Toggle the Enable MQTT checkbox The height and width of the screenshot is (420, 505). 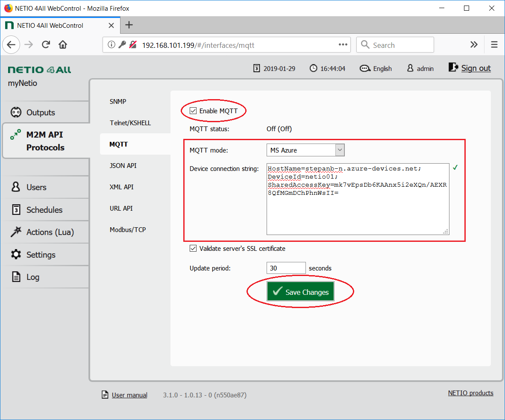tap(193, 111)
